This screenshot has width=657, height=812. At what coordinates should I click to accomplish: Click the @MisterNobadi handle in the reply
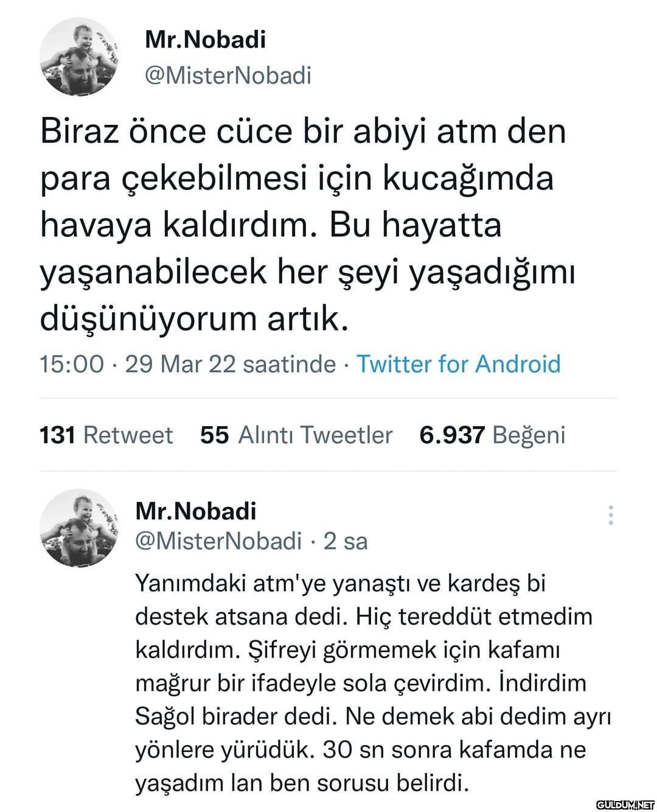218,541
